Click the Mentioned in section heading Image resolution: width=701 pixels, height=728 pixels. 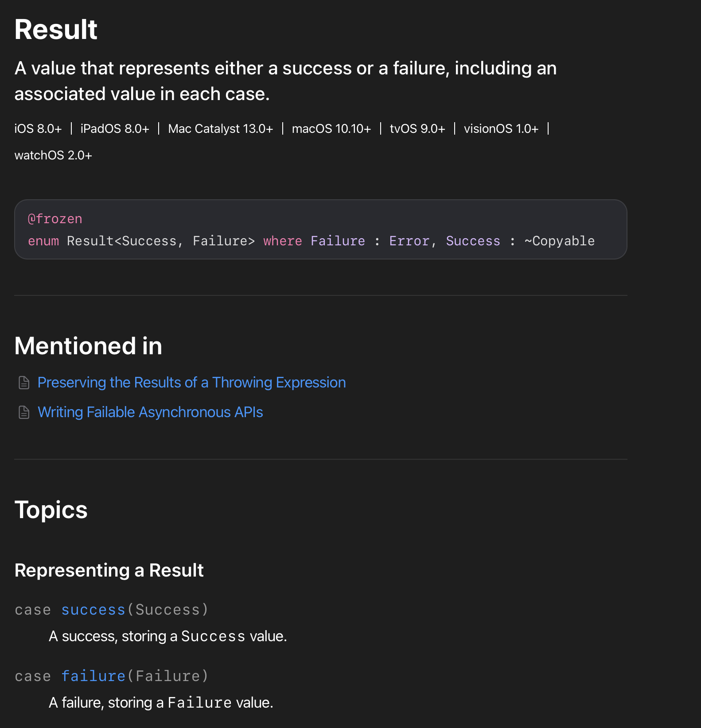click(x=88, y=346)
